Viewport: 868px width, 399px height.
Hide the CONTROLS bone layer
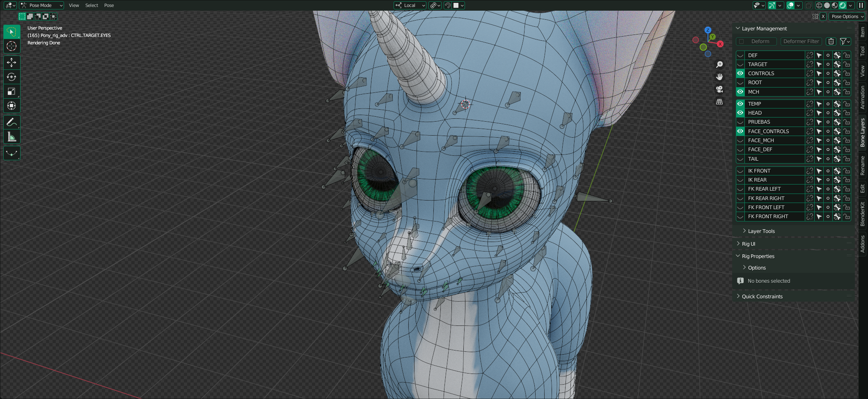coord(740,74)
